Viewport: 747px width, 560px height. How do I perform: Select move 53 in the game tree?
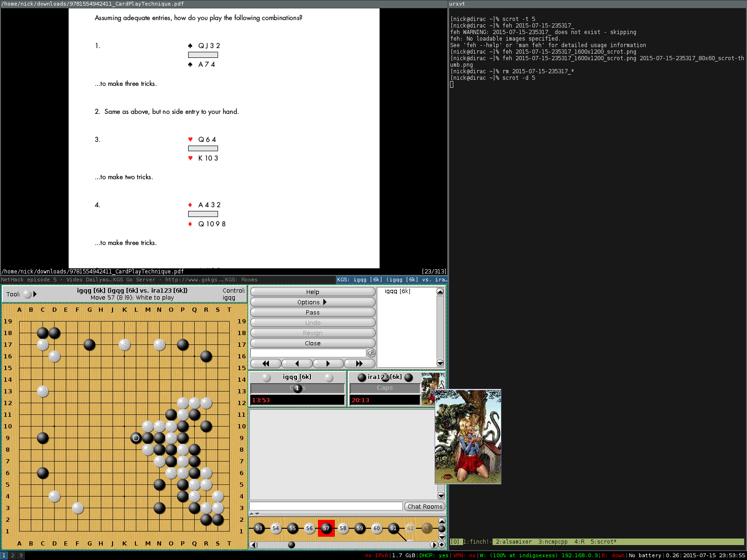coord(259,528)
